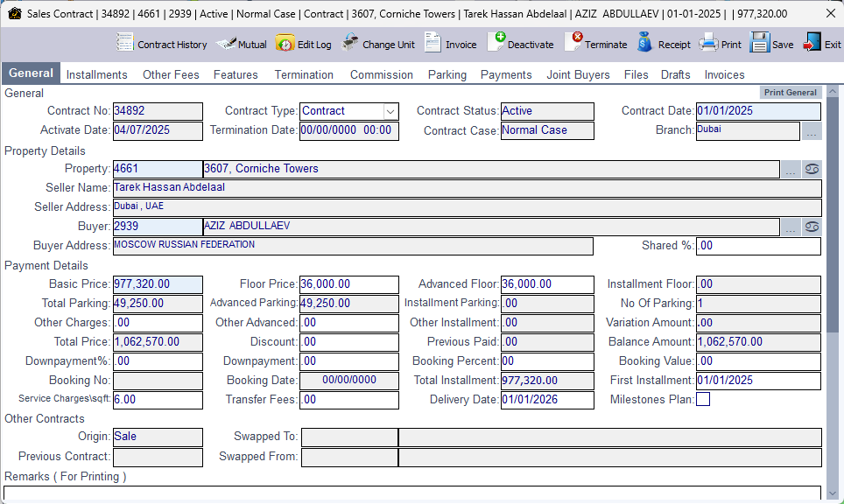Viewport: 844px width, 504px height.
Task: Open the Branch lookup ellipsis button
Action: click(x=812, y=131)
